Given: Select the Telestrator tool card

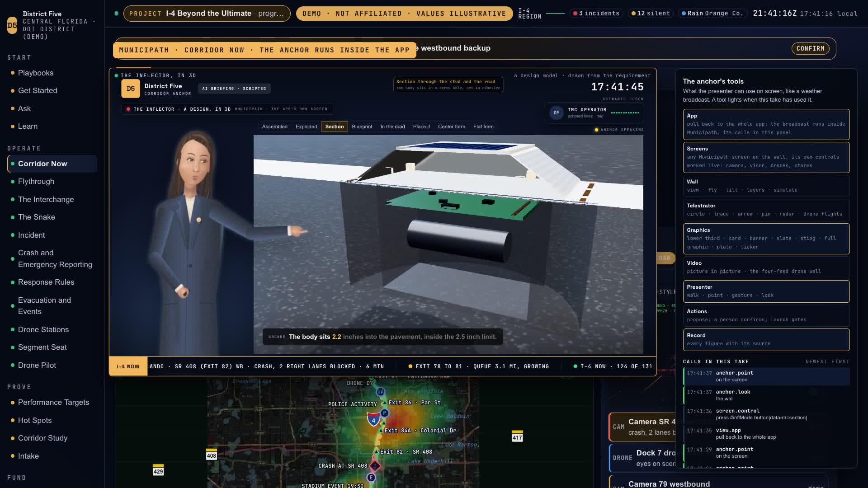Looking at the screenshot, I should pos(766,210).
